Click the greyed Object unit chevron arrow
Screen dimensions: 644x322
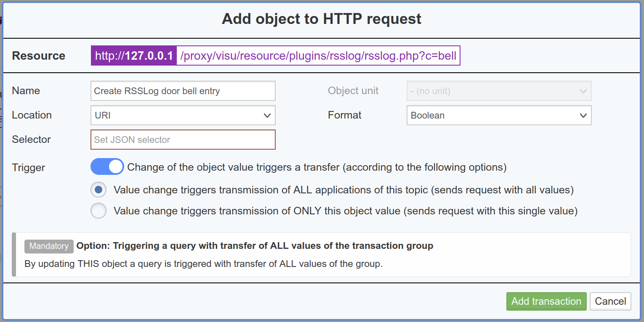tap(583, 91)
